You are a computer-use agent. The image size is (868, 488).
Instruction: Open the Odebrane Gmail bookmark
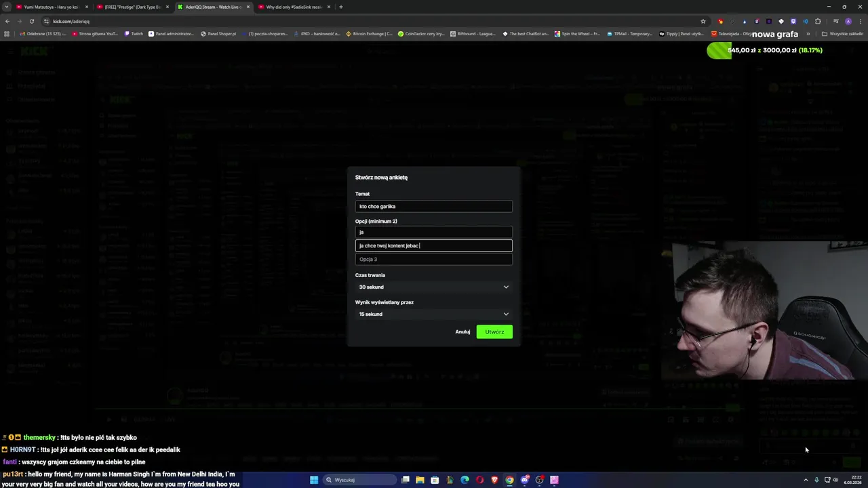pyautogui.click(x=43, y=34)
